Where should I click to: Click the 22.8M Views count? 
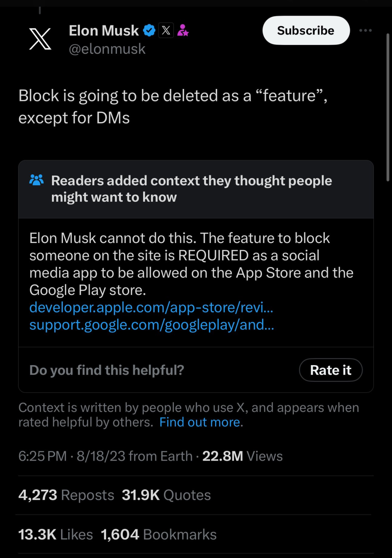coord(242,456)
